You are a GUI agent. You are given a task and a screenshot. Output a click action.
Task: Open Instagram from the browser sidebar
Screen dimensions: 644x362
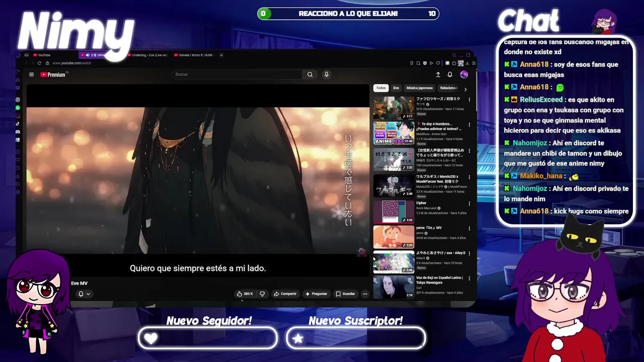point(18,116)
